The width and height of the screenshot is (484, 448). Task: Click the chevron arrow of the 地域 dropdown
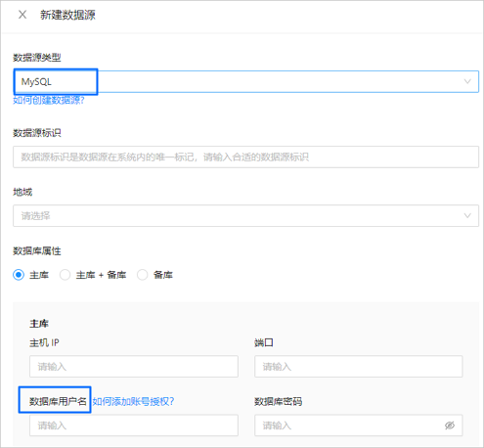(x=467, y=215)
